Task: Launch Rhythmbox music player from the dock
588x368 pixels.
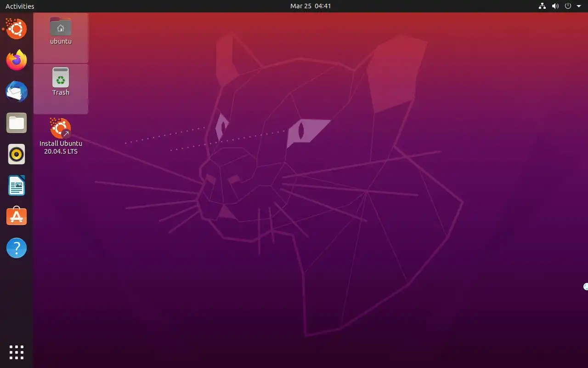Action: 17,154
